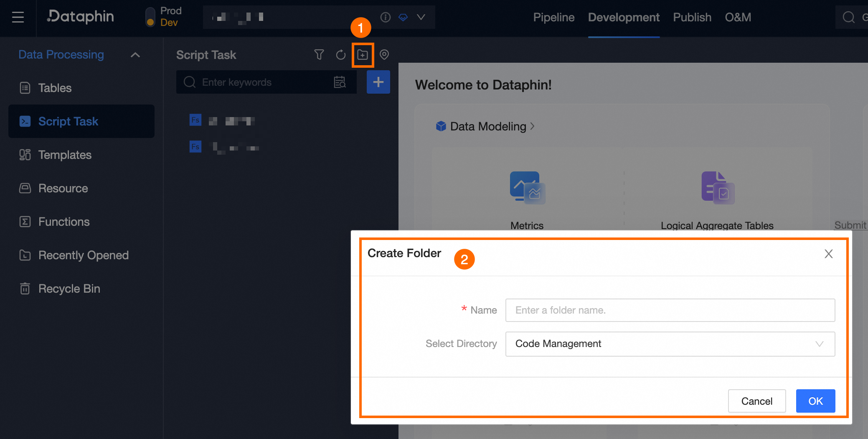
Task: Open the Publish tab
Action: 692,17
